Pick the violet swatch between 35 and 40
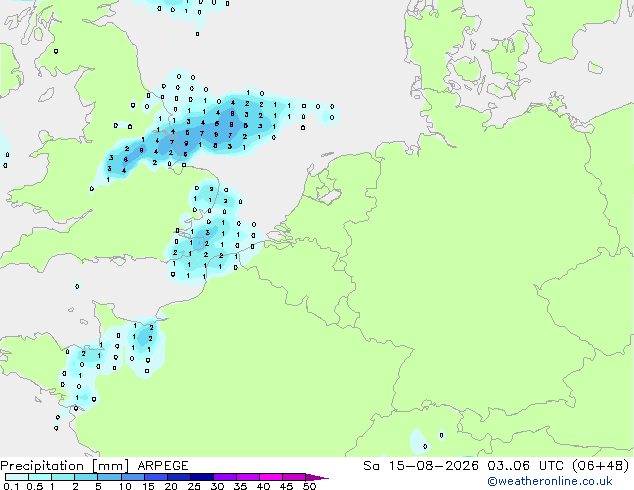Image resolution: width=634 pixels, height=490 pixels. click(248, 477)
